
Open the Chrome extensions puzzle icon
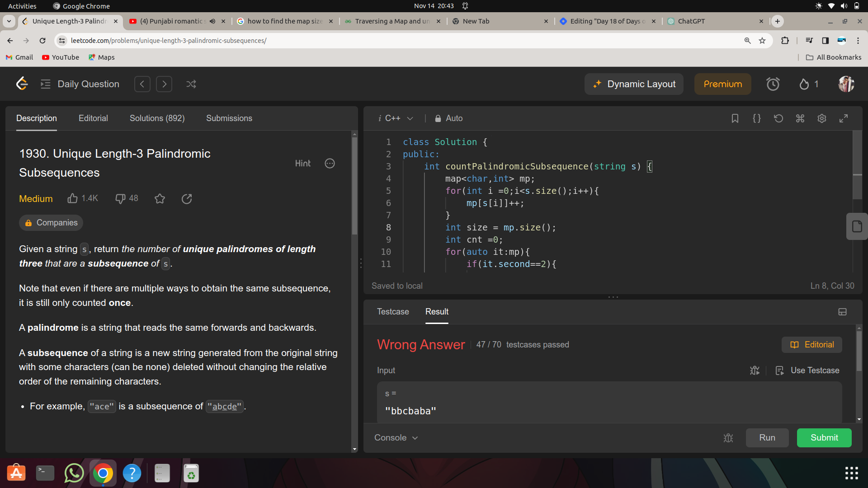pos(785,41)
